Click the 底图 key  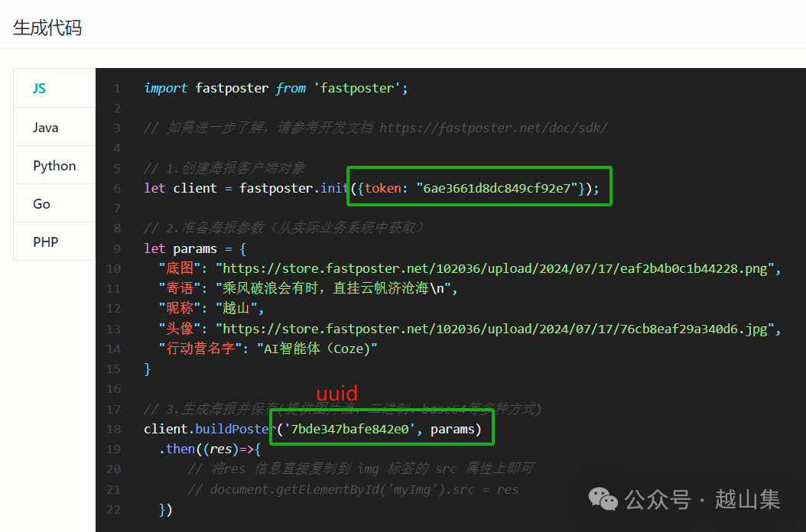(x=180, y=268)
